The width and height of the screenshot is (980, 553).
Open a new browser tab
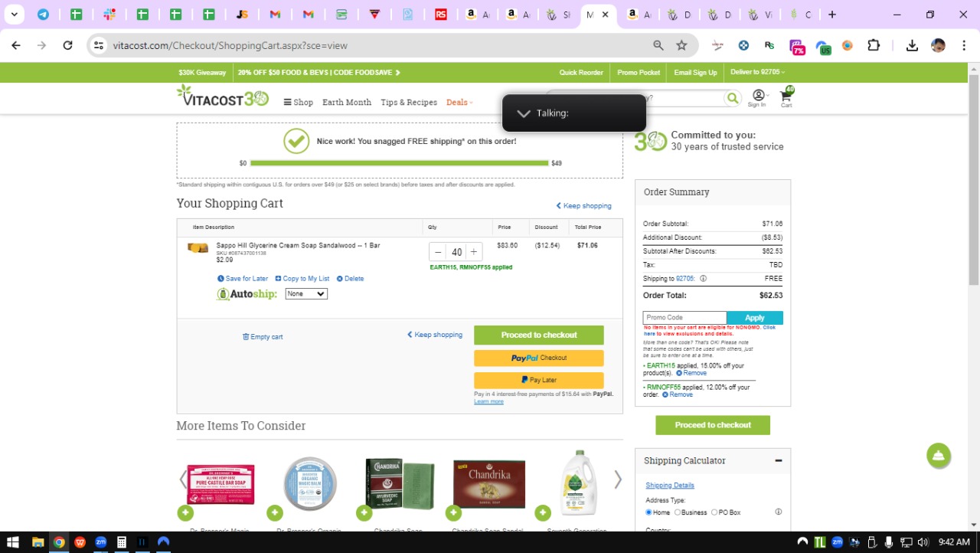(x=832, y=15)
